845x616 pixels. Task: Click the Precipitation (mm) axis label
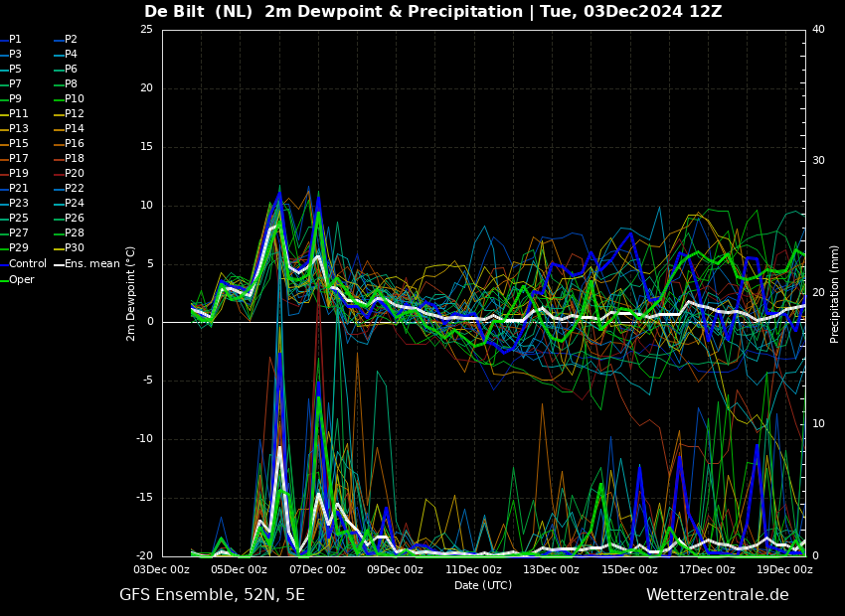pos(835,293)
